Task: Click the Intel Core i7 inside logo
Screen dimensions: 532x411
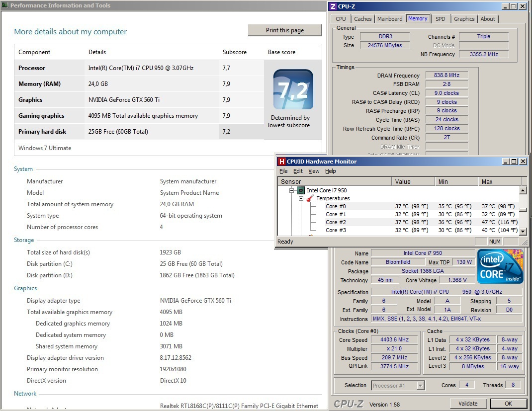Action: [500, 266]
